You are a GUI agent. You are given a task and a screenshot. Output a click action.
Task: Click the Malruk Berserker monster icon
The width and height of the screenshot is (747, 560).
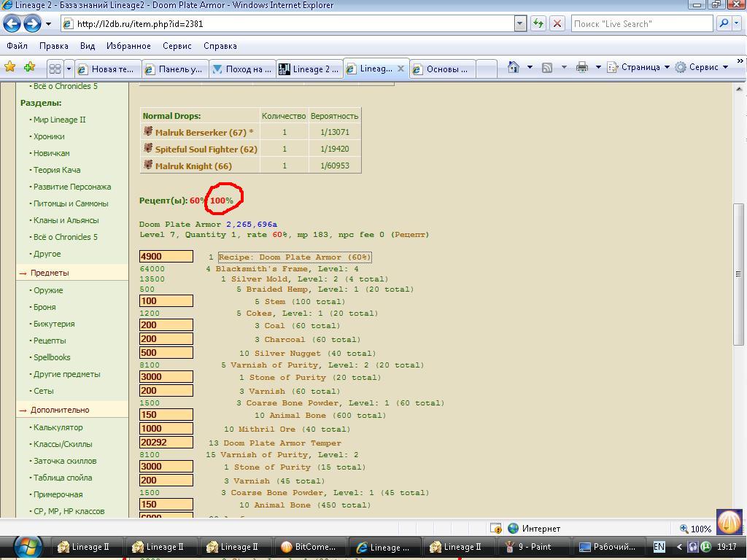(x=148, y=131)
